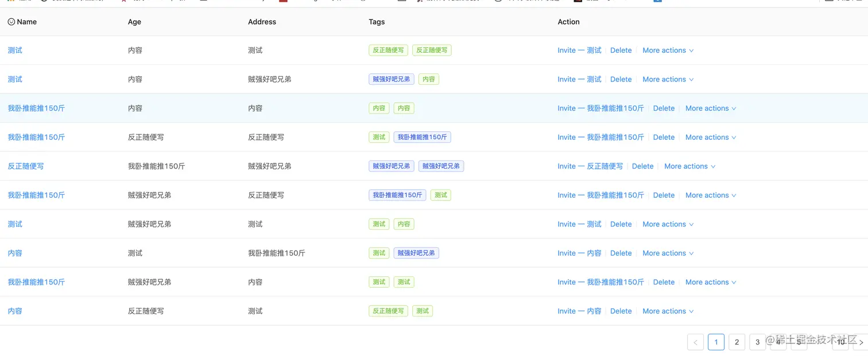Open name link 内容 in row with age 反正随便写
Image resolution: width=868 pixels, height=356 pixels.
[15, 311]
